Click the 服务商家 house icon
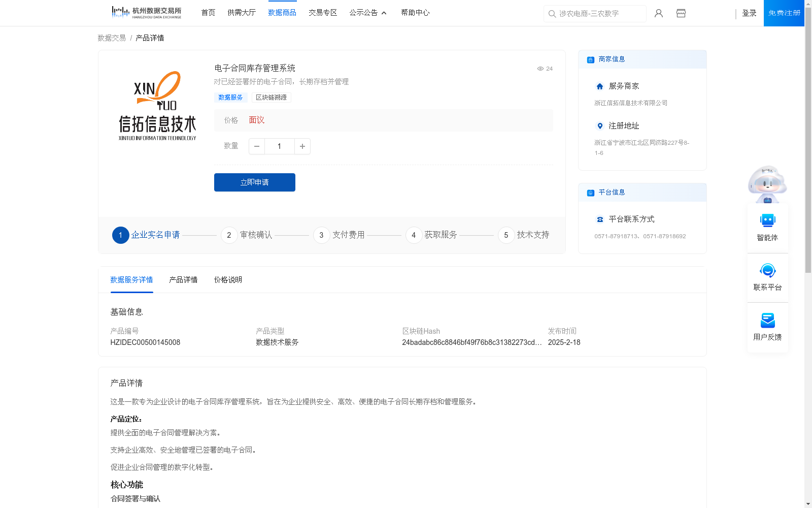This screenshot has height=508, width=812. (x=600, y=86)
